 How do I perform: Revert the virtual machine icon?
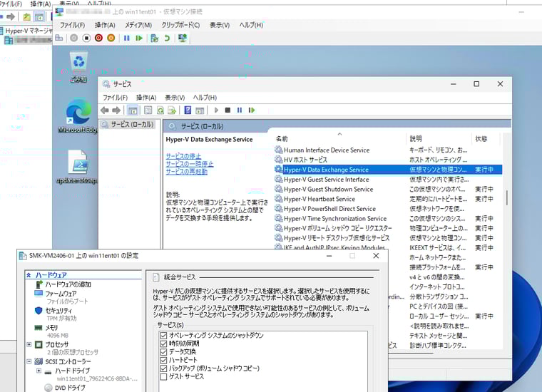coord(167,38)
